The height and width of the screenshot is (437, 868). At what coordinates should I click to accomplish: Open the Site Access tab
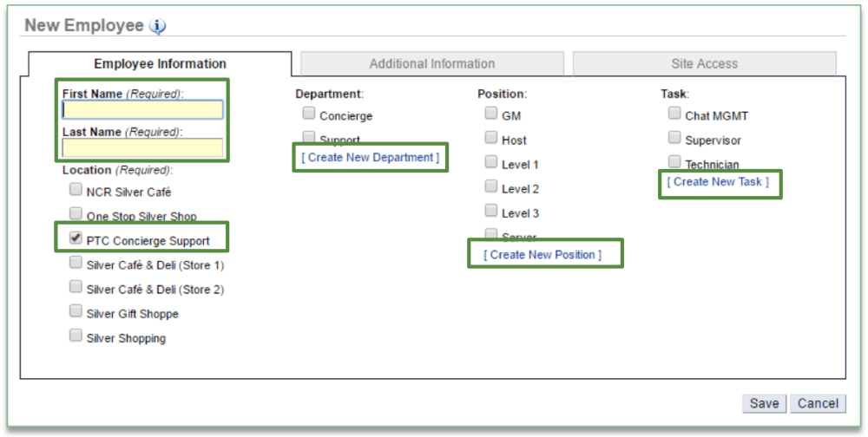(704, 63)
